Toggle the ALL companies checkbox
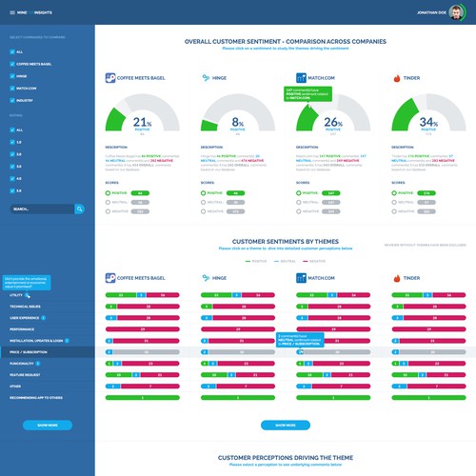 pos(12,51)
